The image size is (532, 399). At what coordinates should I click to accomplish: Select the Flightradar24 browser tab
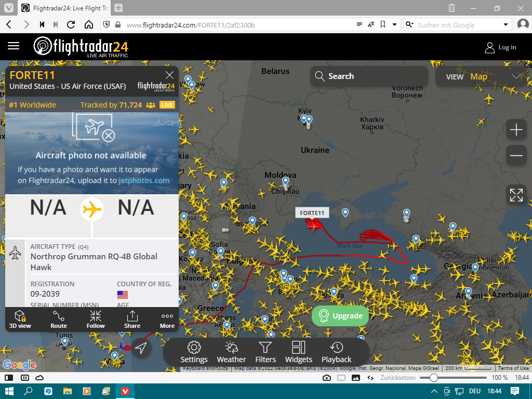65,8
